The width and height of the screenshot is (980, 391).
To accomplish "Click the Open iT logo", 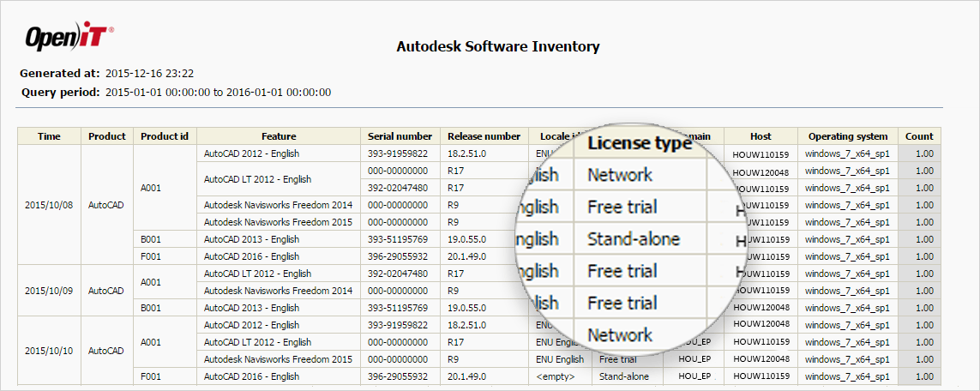I will tap(69, 38).
